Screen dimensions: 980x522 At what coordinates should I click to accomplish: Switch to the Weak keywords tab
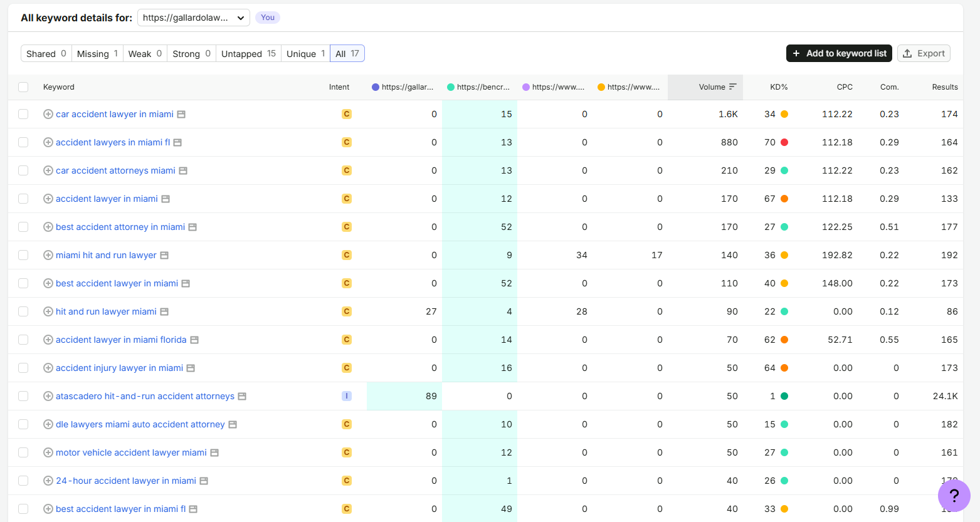145,53
